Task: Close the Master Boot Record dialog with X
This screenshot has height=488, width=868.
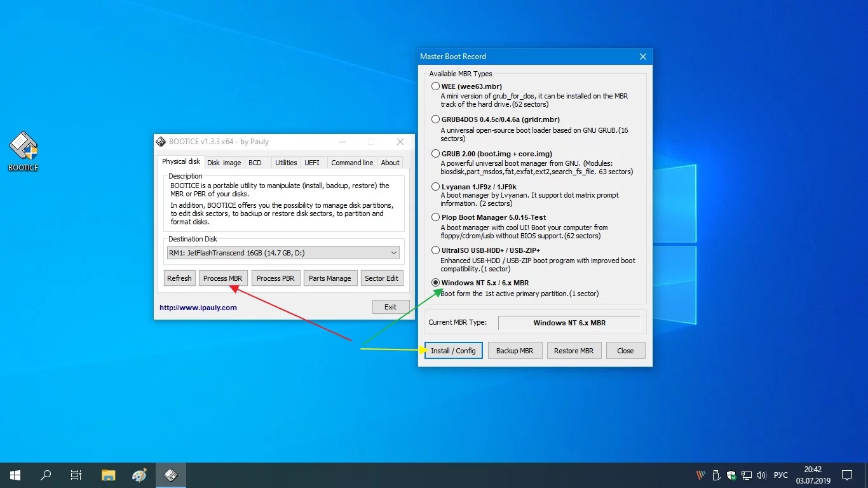Action: click(642, 57)
